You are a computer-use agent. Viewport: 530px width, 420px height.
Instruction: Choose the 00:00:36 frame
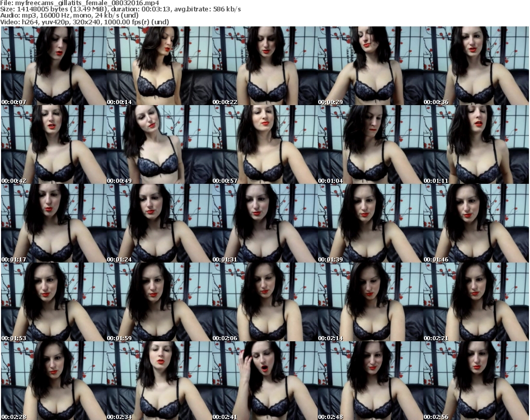tap(476, 66)
